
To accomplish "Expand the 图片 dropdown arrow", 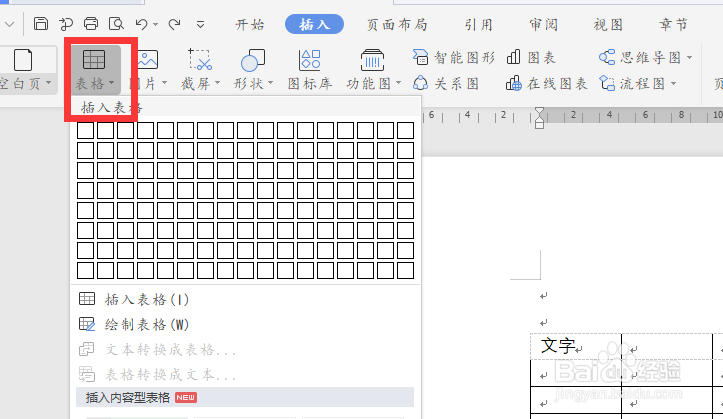I will click(x=164, y=83).
